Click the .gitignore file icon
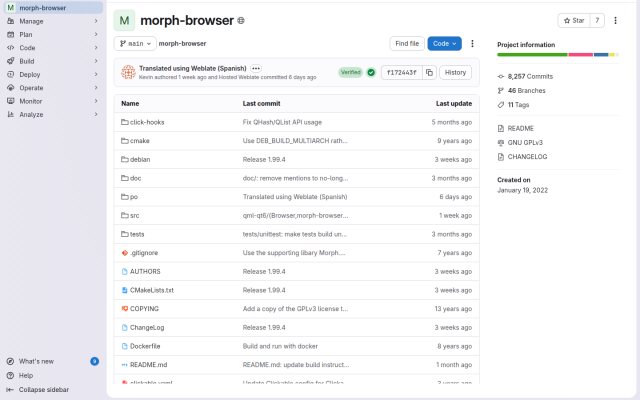 (x=124, y=253)
